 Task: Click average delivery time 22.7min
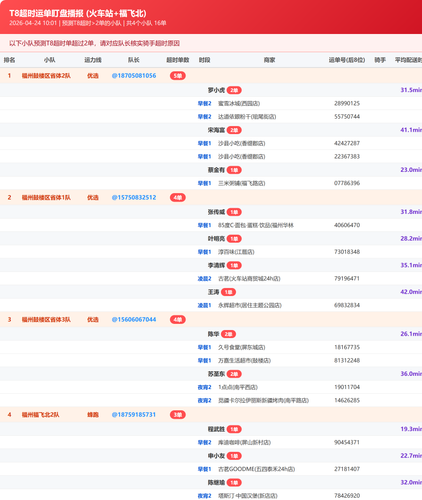point(411,456)
